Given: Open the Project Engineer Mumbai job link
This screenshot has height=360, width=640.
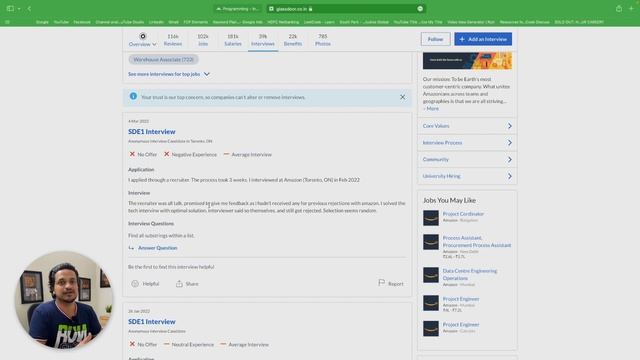Looking at the screenshot, I should [461, 299].
